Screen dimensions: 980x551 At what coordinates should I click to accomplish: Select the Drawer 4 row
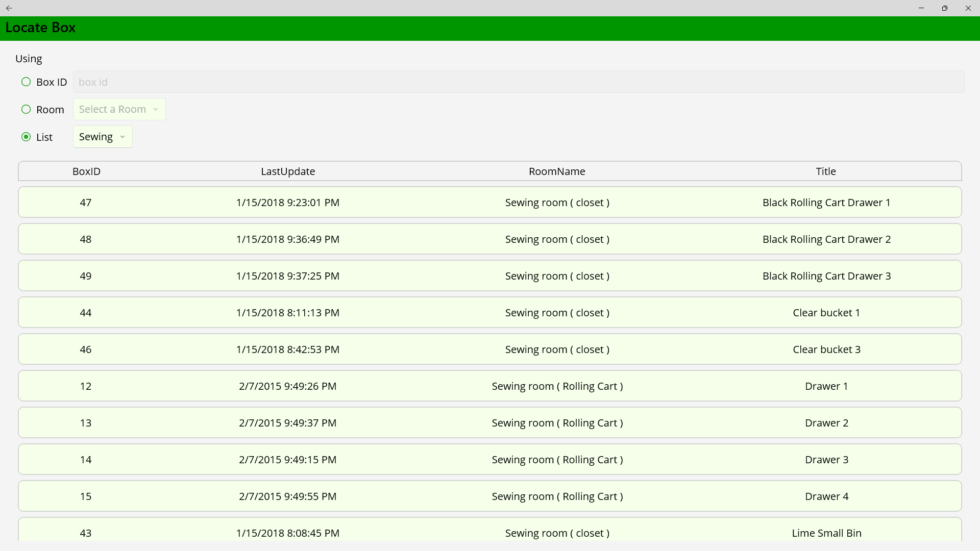click(x=490, y=496)
